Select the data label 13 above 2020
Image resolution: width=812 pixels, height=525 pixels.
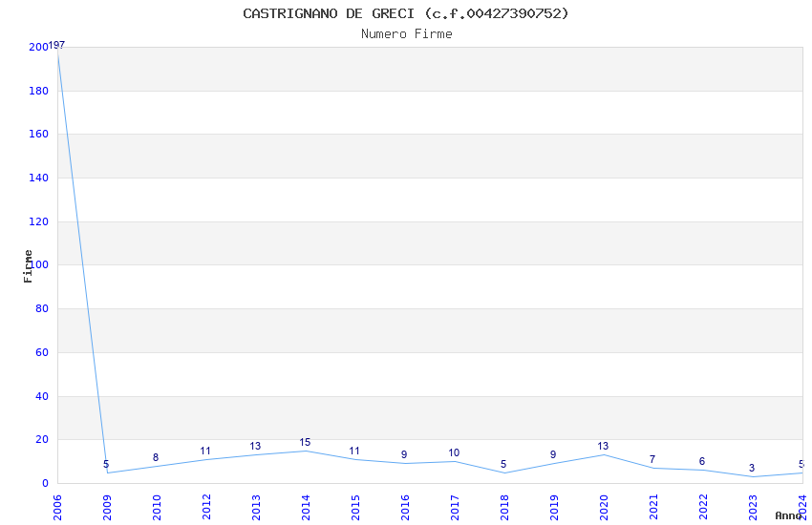(x=603, y=446)
